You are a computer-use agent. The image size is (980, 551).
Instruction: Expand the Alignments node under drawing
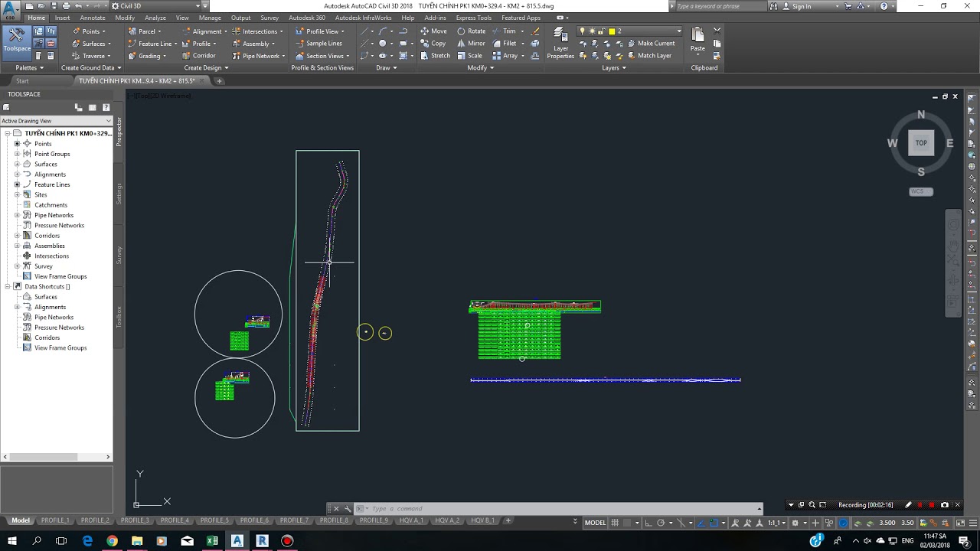[x=17, y=174]
